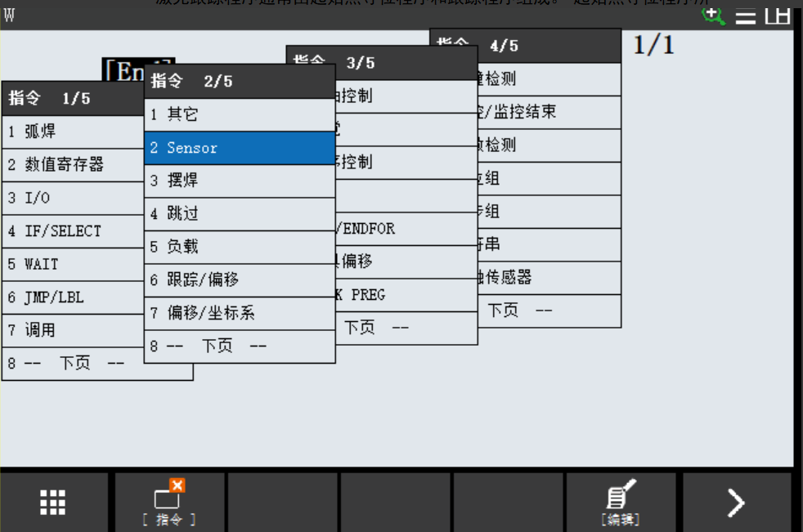The height and width of the screenshot is (532, 803).
Task: Close the 指令 instruction popup via softkey
Action: coord(169,502)
